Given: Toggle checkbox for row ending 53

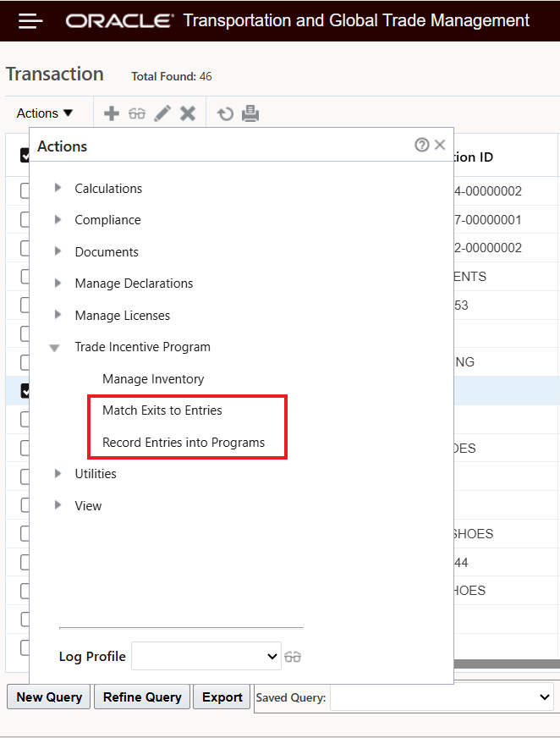Looking at the screenshot, I should coord(25,305).
